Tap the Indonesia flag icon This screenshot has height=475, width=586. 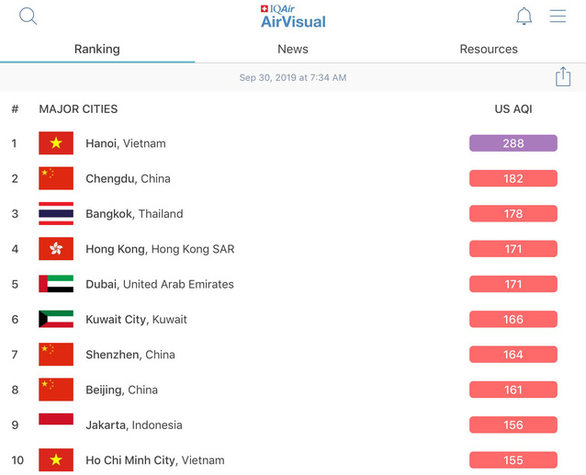tap(56, 419)
